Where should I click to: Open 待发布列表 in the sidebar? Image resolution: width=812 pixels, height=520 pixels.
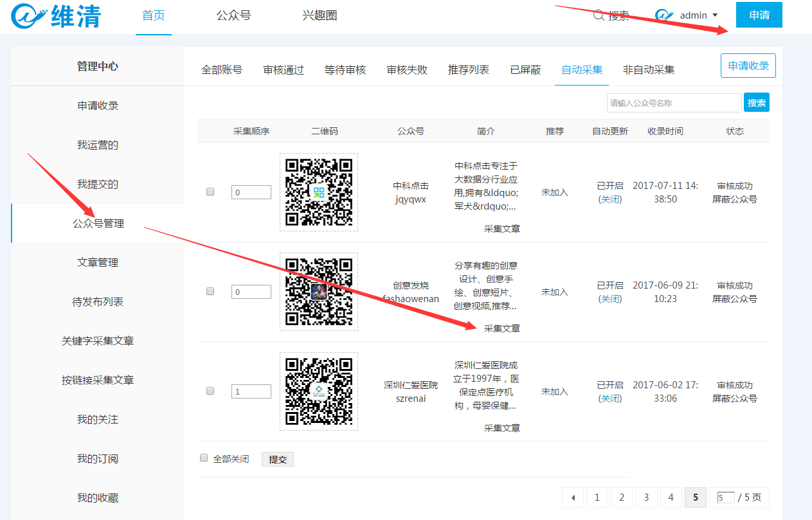pos(98,301)
